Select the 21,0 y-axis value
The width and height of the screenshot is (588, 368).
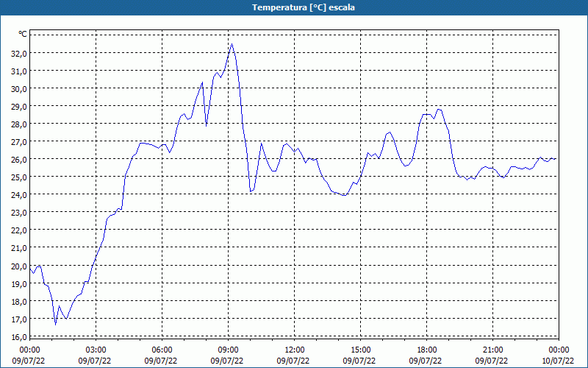19,249
